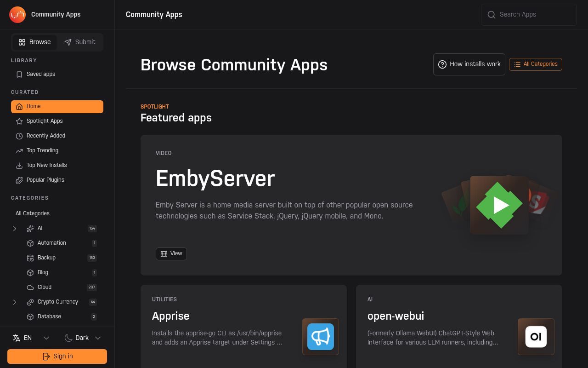View the EmbyServer featured app

[x=171, y=254]
